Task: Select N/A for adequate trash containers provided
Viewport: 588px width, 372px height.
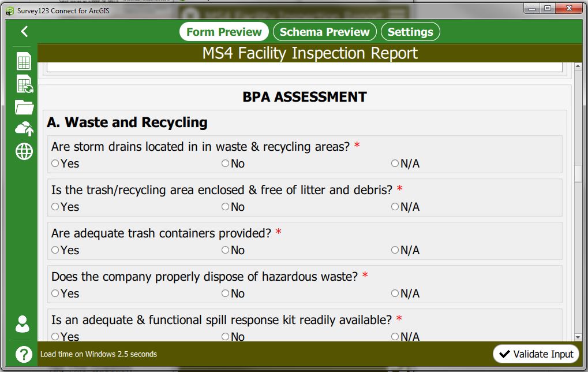Action: 395,250
